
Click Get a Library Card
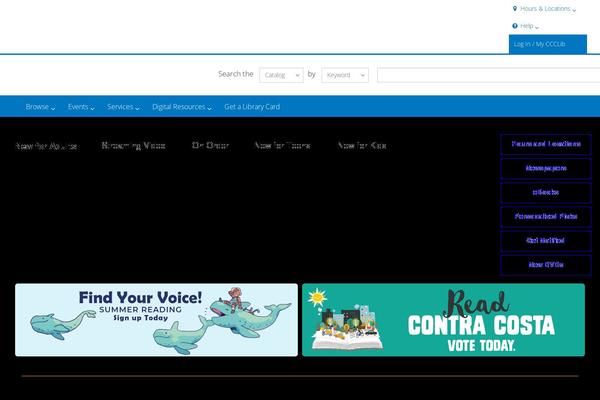click(x=252, y=107)
